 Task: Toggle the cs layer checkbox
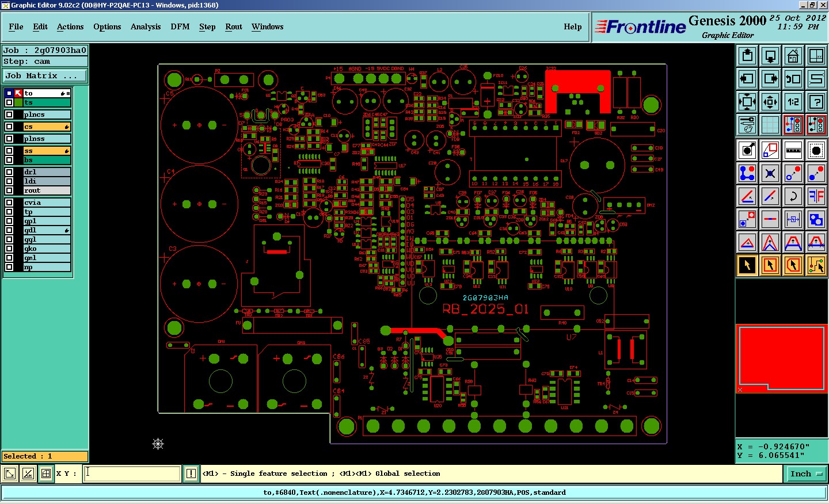(x=9, y=127)
